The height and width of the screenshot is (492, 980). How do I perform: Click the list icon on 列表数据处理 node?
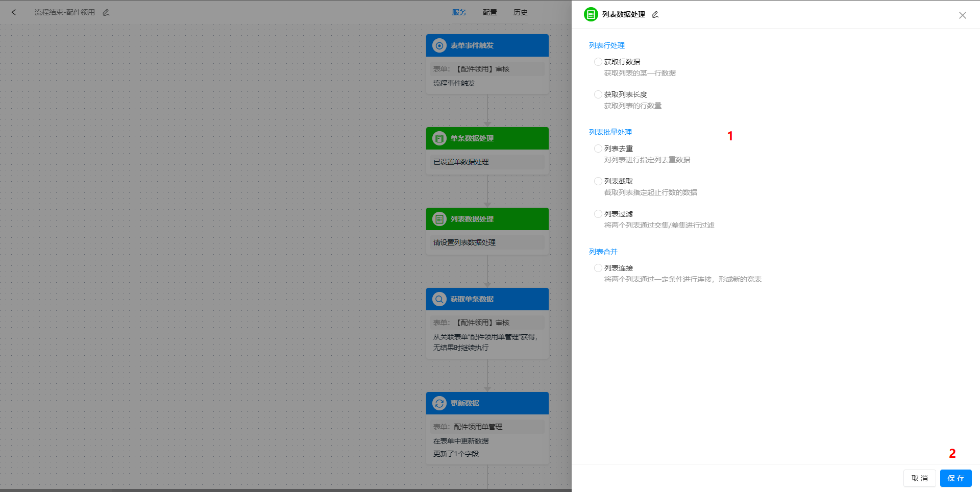(x=439, y=219)
